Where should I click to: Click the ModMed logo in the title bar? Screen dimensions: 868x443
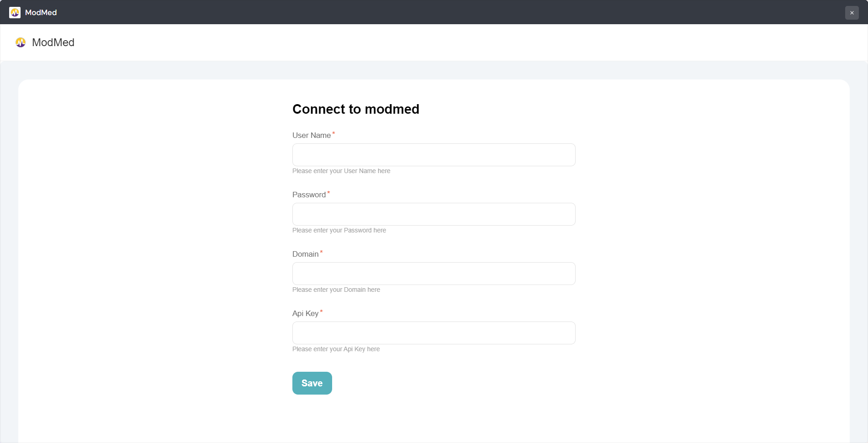[15, 12]
